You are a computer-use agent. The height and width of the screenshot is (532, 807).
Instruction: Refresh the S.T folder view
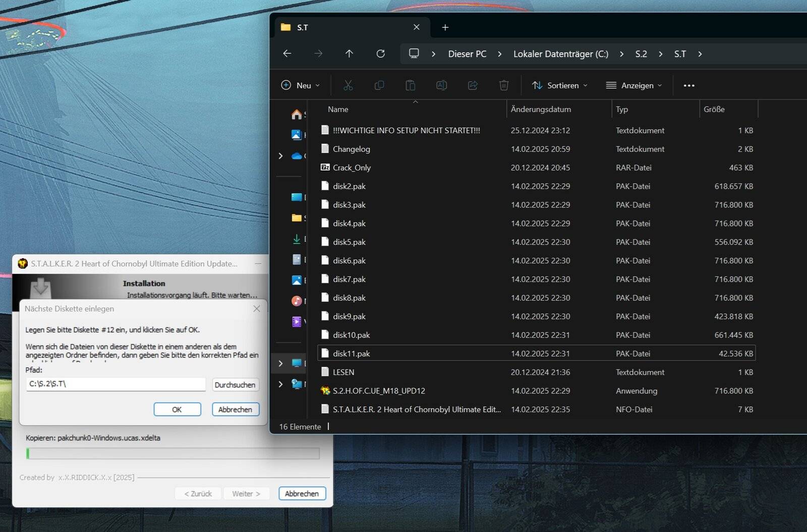click(381, 53)
